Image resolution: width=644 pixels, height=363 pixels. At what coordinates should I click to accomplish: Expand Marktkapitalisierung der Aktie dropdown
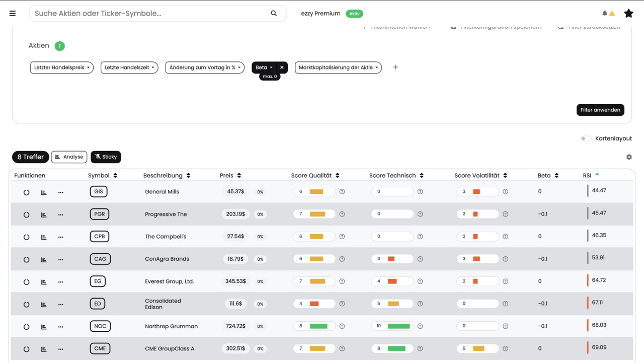[x=338, y=67]
